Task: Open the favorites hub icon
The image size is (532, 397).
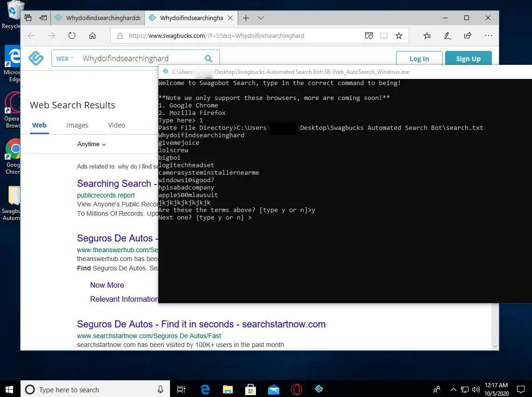Action: coord(427,35)
